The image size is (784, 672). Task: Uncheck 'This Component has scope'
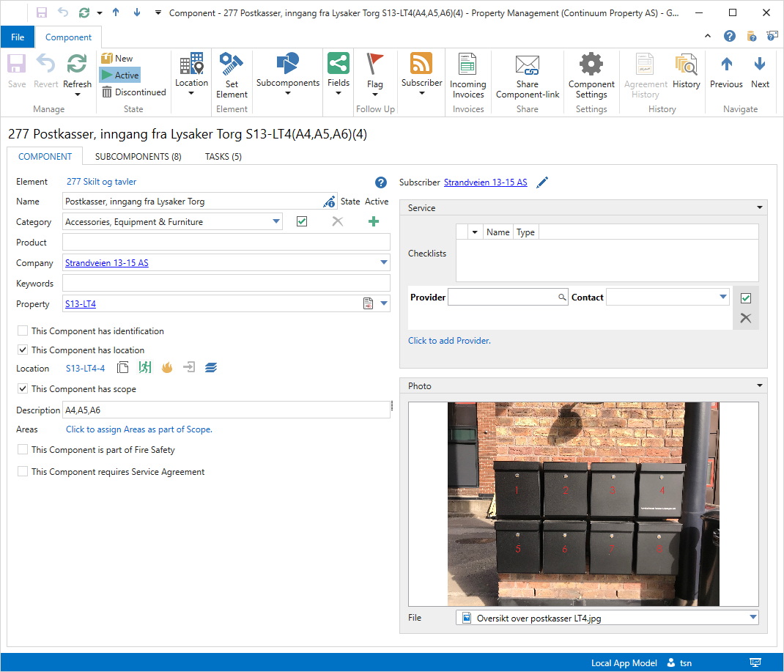[x=23, y=389]
